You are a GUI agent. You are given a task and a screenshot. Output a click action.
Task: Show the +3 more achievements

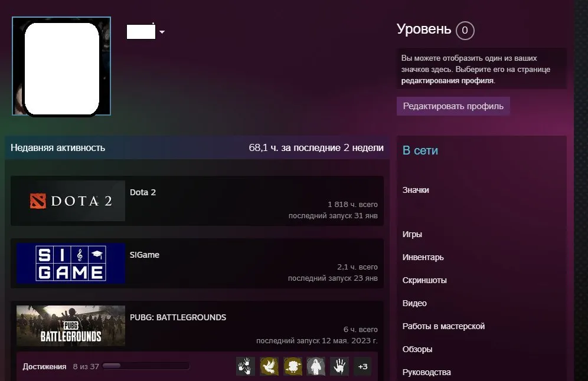pyautogui.click(x=362, y=366)
